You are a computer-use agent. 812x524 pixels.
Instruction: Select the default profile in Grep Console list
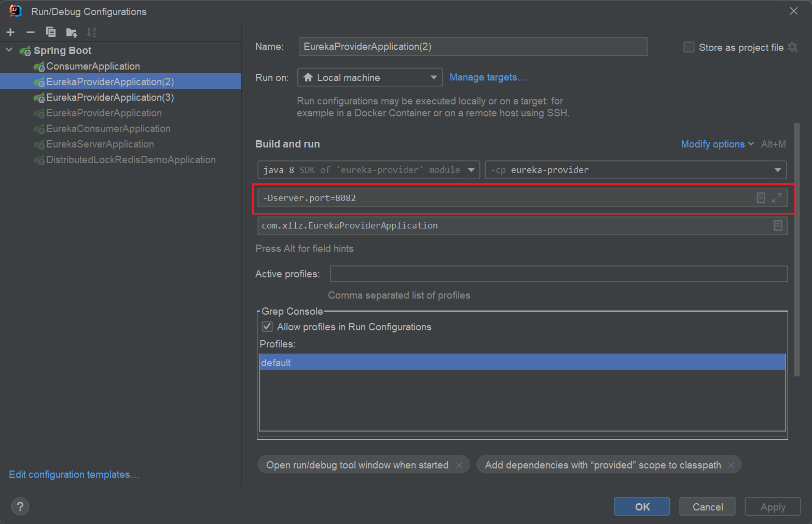(522, 362)
